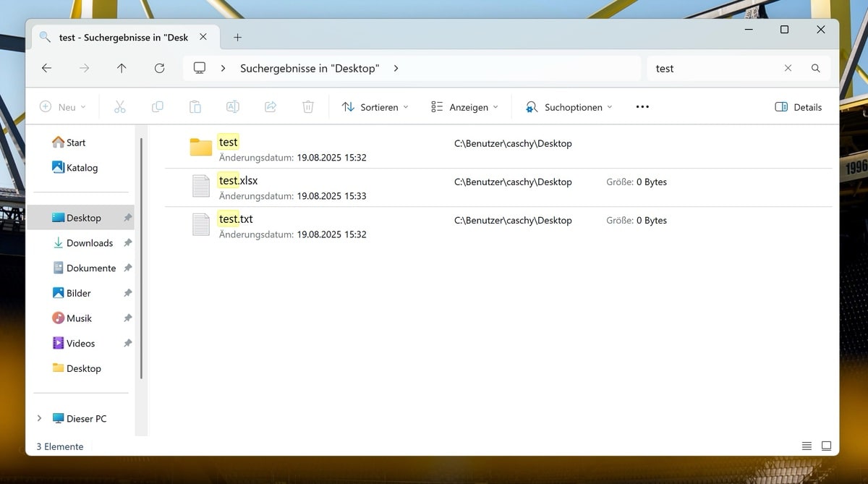This screenshot has width=868, height=484.
Task: Click the Share icon in toolbar
Action: (x=271, y=107)
